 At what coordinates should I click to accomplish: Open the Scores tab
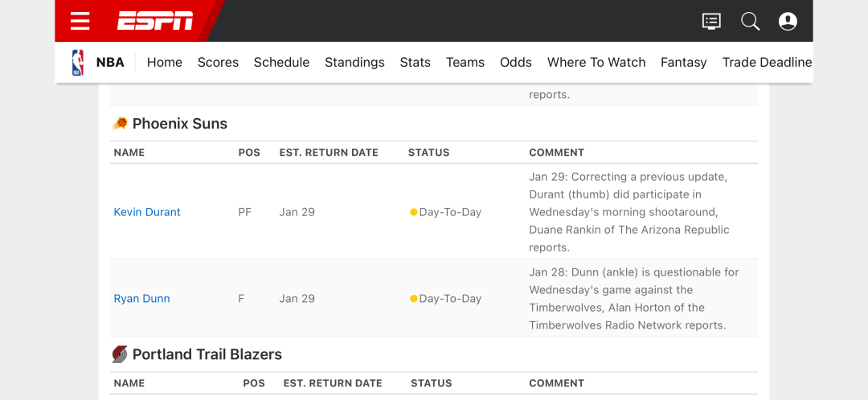click(x=218, y=63)
